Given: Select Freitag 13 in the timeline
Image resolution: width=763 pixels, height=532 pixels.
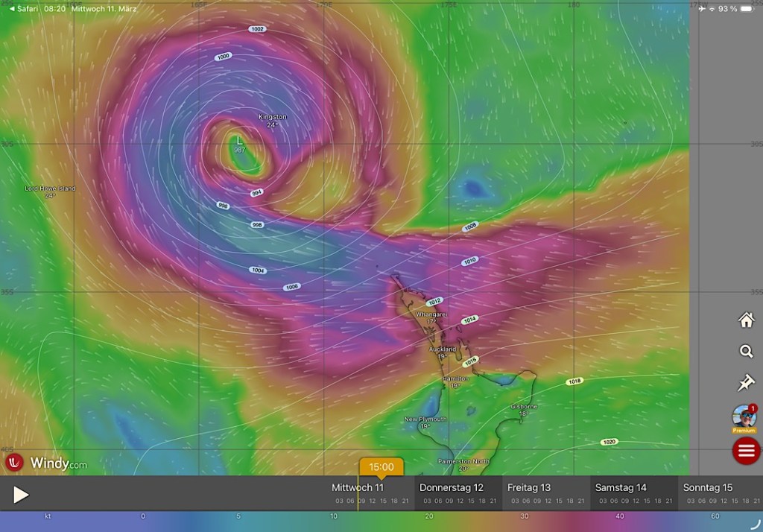Looking at the screenshot, I should [528, 488].
